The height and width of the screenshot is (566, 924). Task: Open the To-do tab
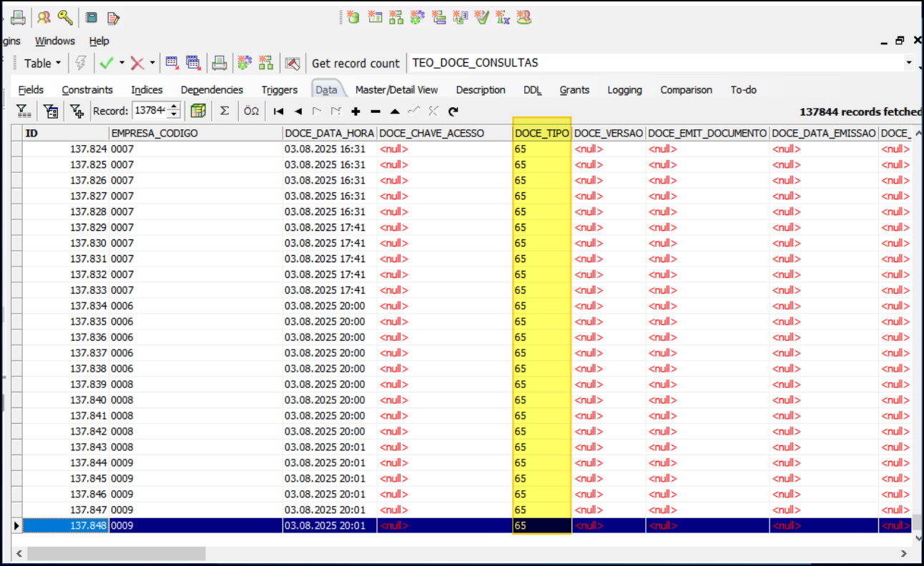(x=744, y=89)
